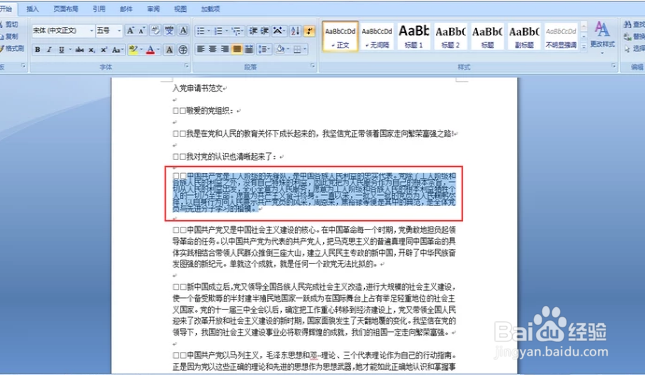Viewport: 645px width, 375px height.
Task: Switch to the 开始 (Home) tab
Action: pos(6,9)
